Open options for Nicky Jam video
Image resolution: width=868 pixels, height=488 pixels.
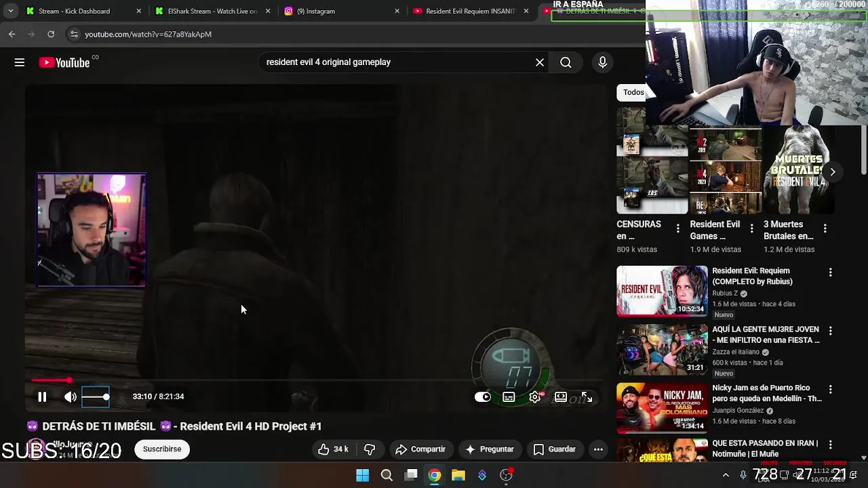[x=831, y=390]
